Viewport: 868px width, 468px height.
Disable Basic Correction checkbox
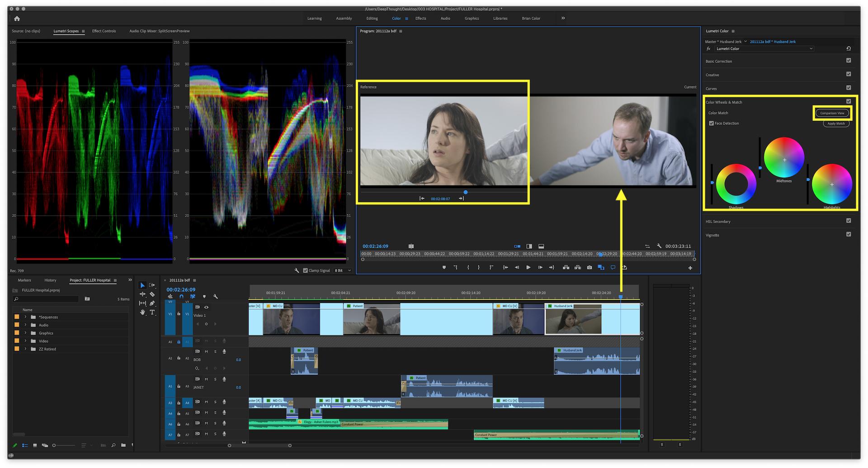pyautogui.click(x=849, y=60)
